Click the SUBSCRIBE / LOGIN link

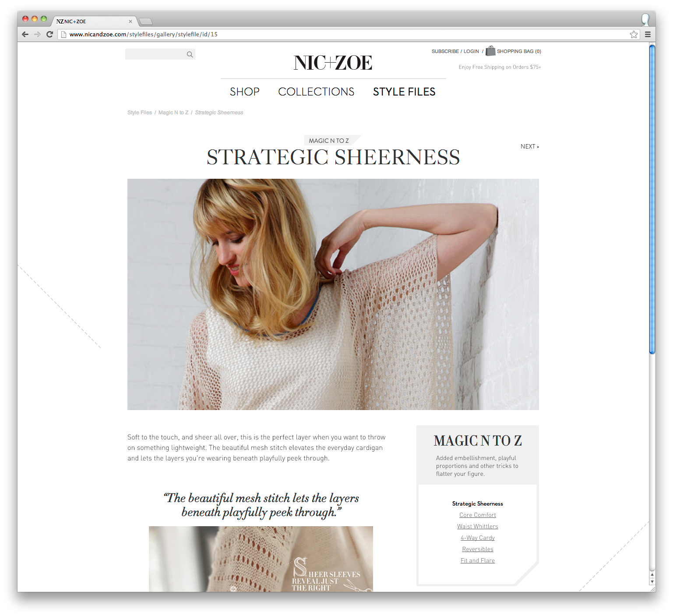pos(455,51)
